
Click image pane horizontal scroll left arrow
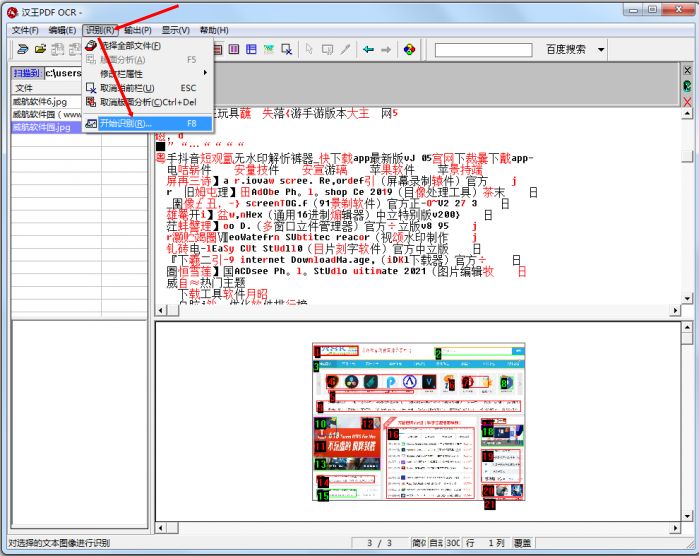click(161, 528)
